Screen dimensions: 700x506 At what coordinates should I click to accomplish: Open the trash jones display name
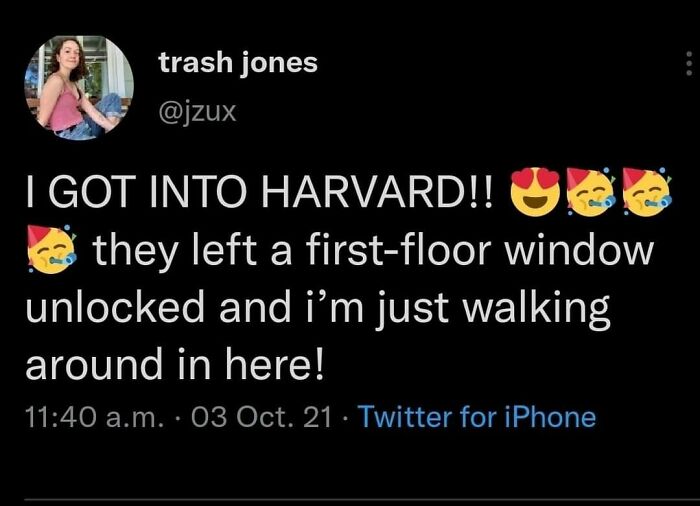click(238, 62)
